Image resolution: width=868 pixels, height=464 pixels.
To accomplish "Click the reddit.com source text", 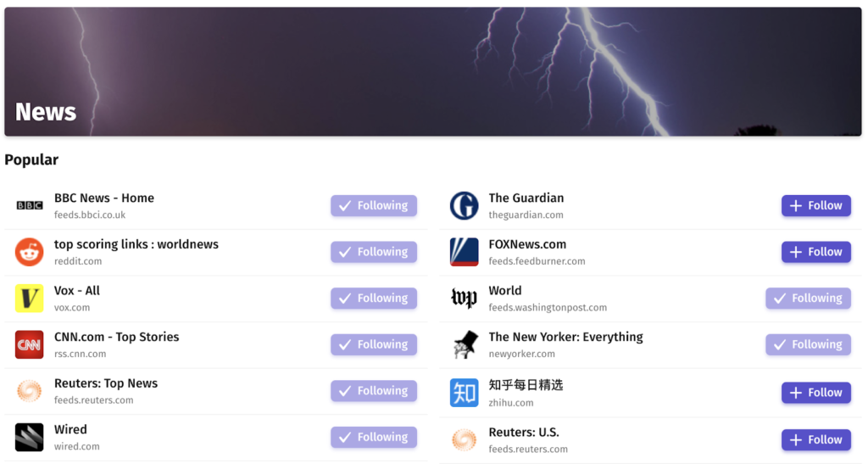I will click(x=78, y=261).
